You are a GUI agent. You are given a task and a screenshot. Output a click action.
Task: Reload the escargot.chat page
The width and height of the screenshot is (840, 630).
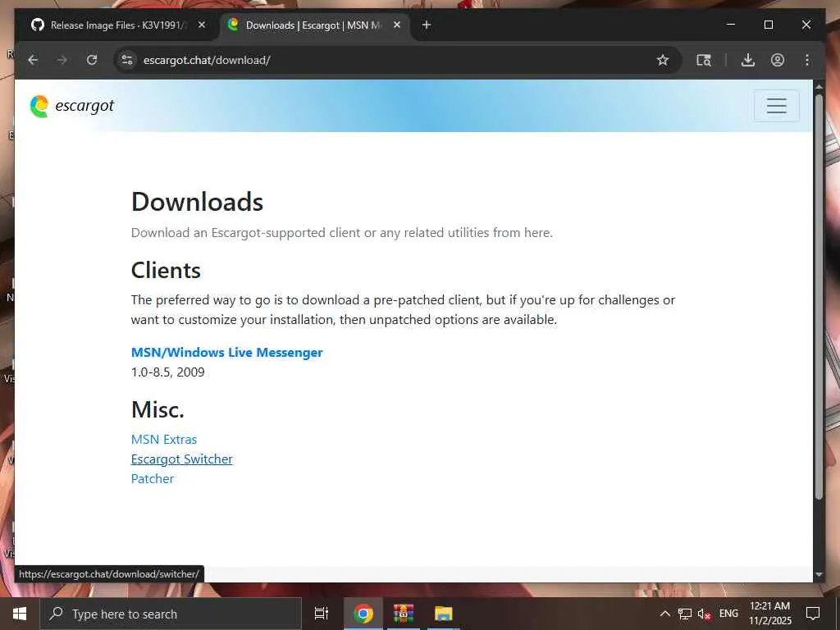tap(92, 60)
